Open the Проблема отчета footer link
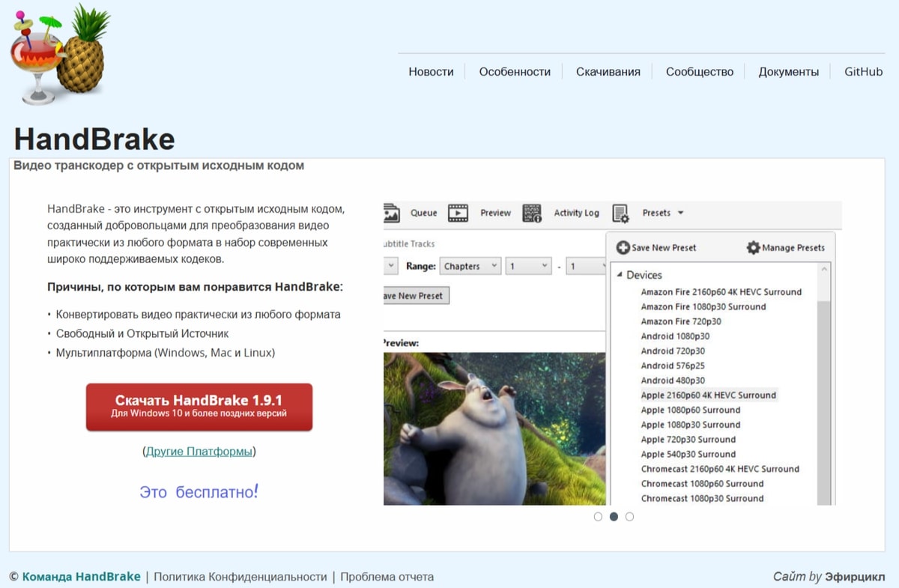This screenshot has width=899, height=588. coord(387,577)
